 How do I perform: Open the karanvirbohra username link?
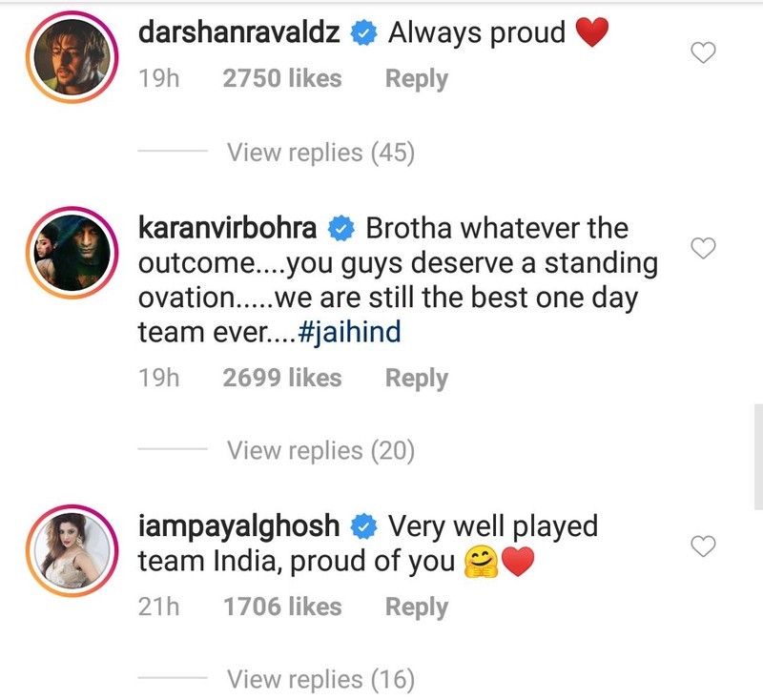coord(227,228)
